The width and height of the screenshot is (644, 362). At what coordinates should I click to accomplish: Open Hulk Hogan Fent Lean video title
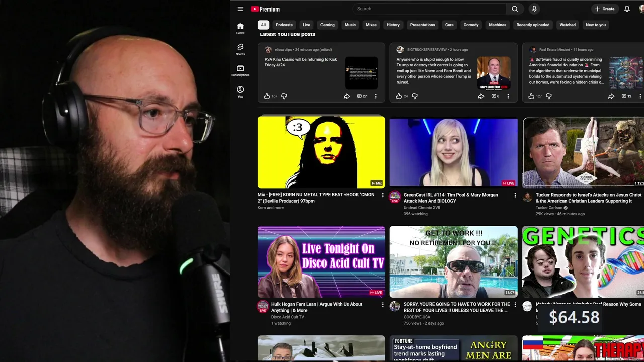click(316, 307)
